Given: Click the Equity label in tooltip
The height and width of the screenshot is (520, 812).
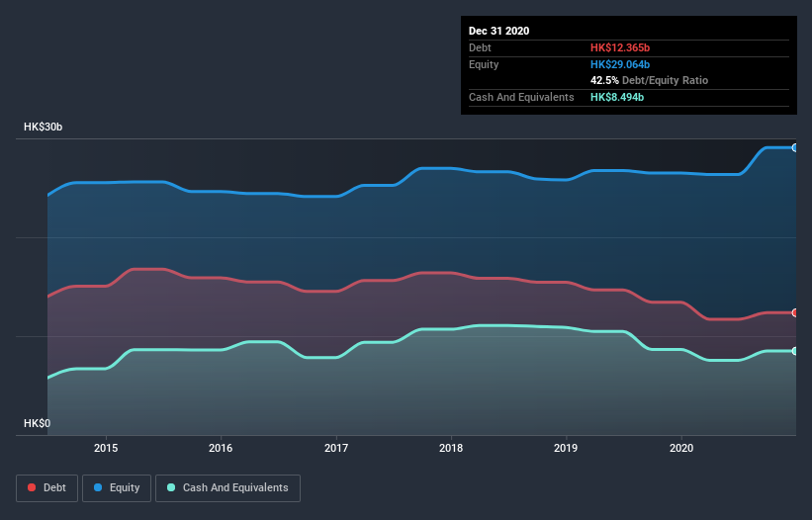Looking at the screenshot, I should pyautogui.click(x=484, y=64).
